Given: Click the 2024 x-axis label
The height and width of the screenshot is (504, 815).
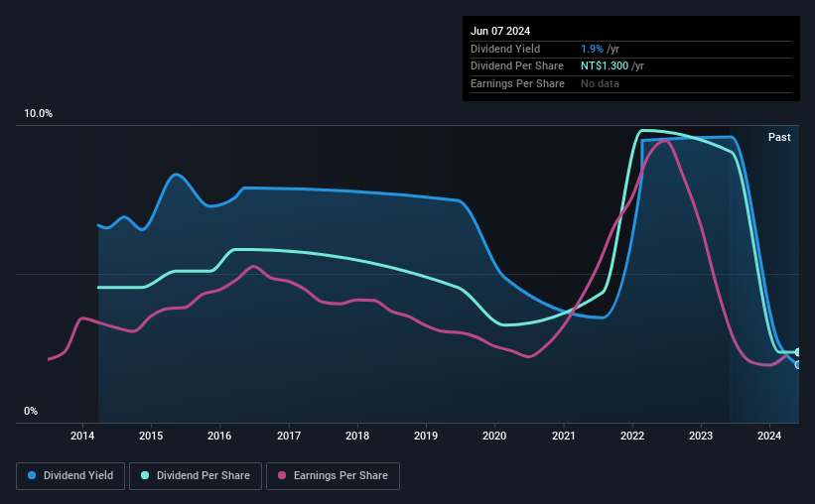Looking at the screenshot, I should (x=769, y=436).
